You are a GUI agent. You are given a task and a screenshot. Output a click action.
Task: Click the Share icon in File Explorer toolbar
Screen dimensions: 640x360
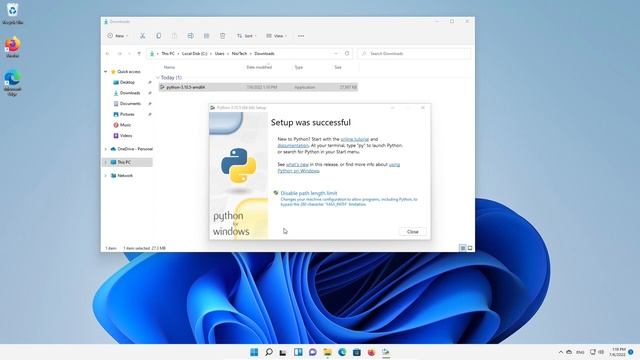tap(206, 36)
